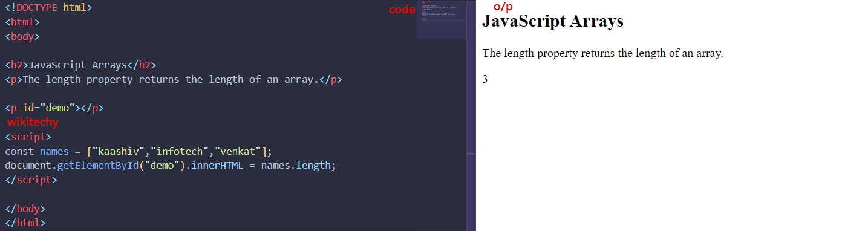Click the 'innerHTML' property in code
The width and height of the screenshot is (868, 231).
click(217, 165)
